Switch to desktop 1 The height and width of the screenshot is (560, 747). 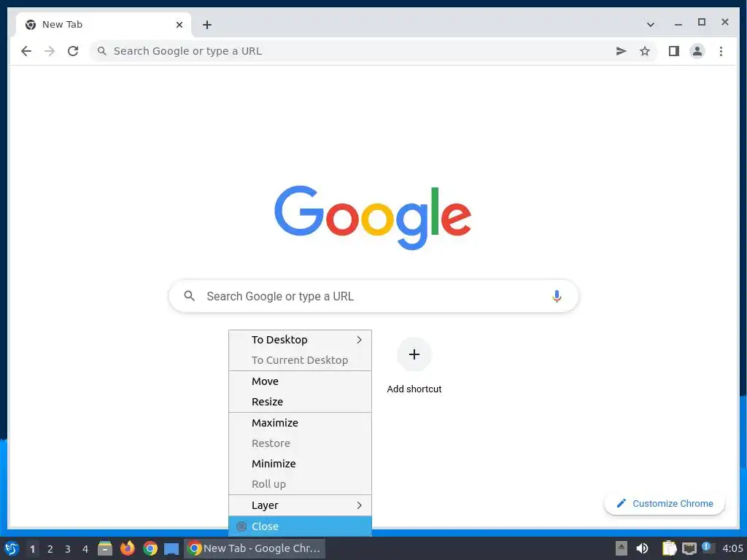(32, 548)
